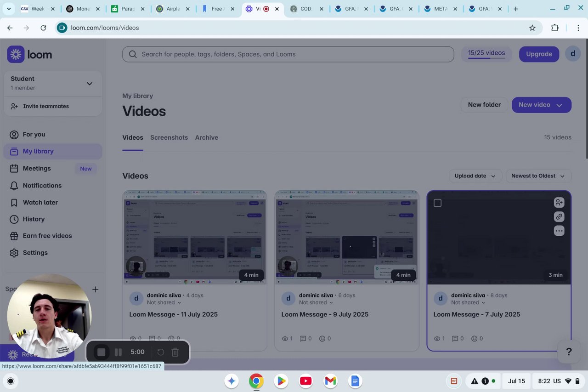588x392 pixels.
Task: Tick the checkbox on 7 July video
Action: (437, 203)
